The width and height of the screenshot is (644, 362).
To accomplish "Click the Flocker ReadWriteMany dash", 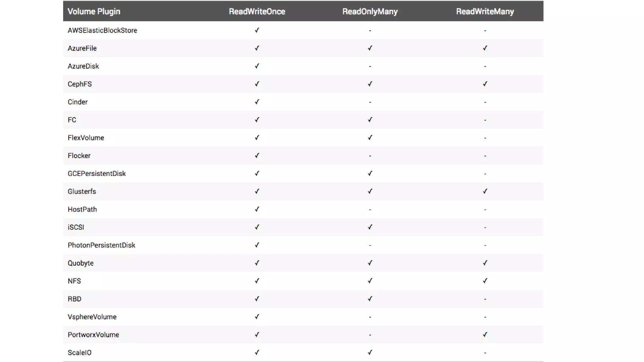I will coord(485,156).
